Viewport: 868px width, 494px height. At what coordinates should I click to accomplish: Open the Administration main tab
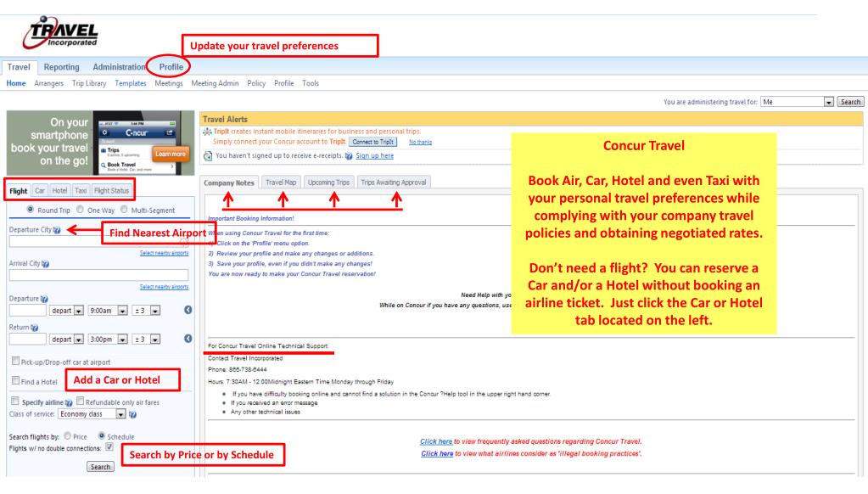(x=119, y=67)
